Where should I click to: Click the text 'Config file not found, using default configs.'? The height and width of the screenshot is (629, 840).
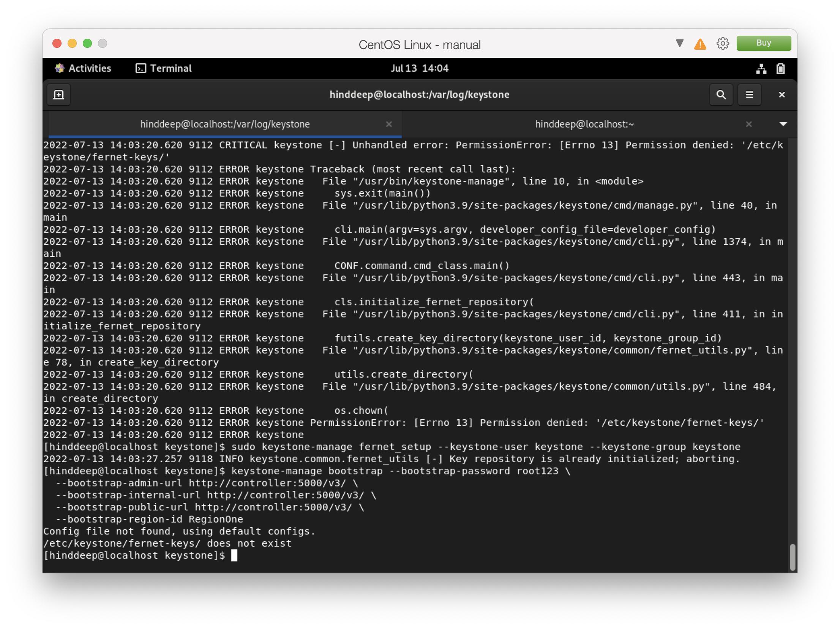(x=179, y=531)
